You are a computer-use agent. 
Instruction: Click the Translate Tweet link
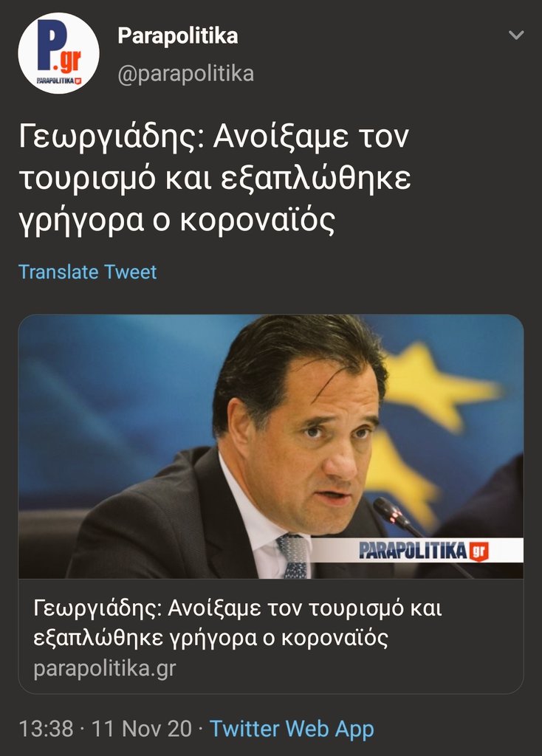point(87,272)
